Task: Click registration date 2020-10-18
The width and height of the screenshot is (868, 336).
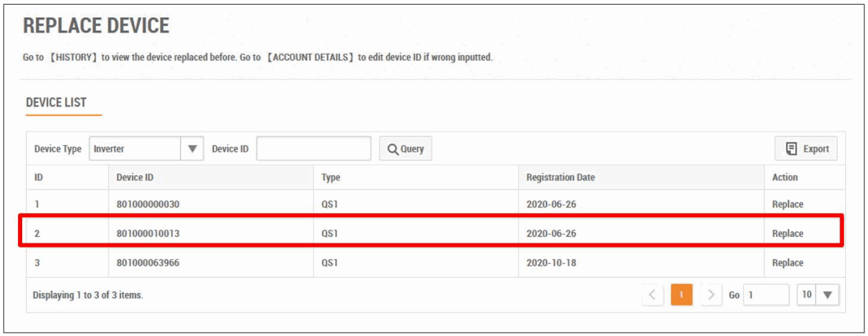Action: point(551,263)
